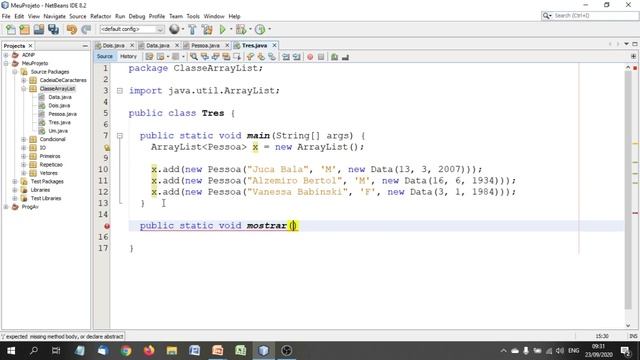This screenshot has height=360, width=640.
Task: Expand the CadeiaDeCaracteres package
Action: [x=24, y=80]
